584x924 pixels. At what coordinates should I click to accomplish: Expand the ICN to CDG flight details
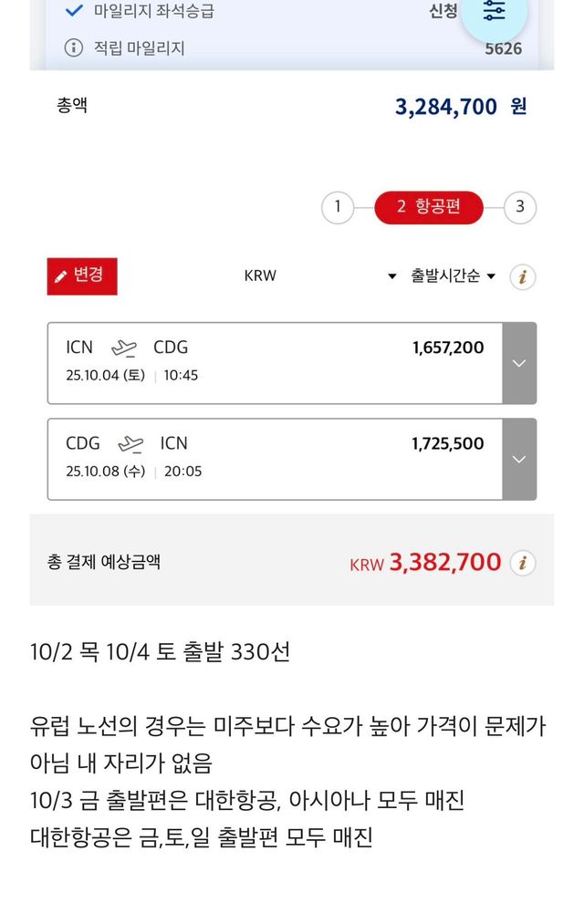tap(519, 363)
